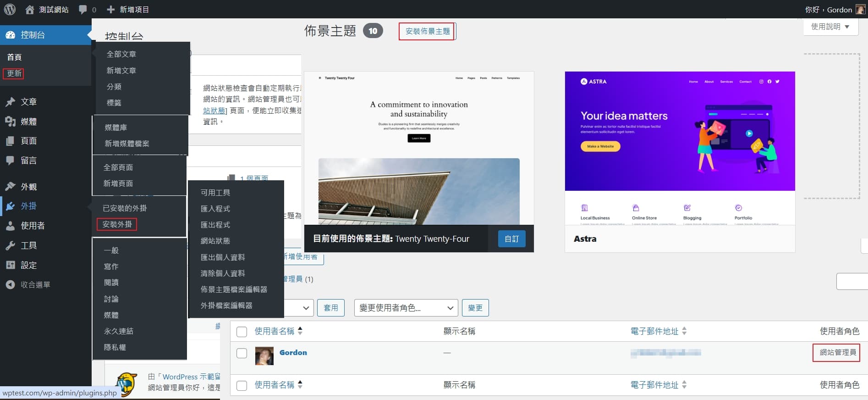The height and width of the screenshot is (400, 868).
Task: Select 已安裝的外掛 submenu item
Action: [125, 208]
